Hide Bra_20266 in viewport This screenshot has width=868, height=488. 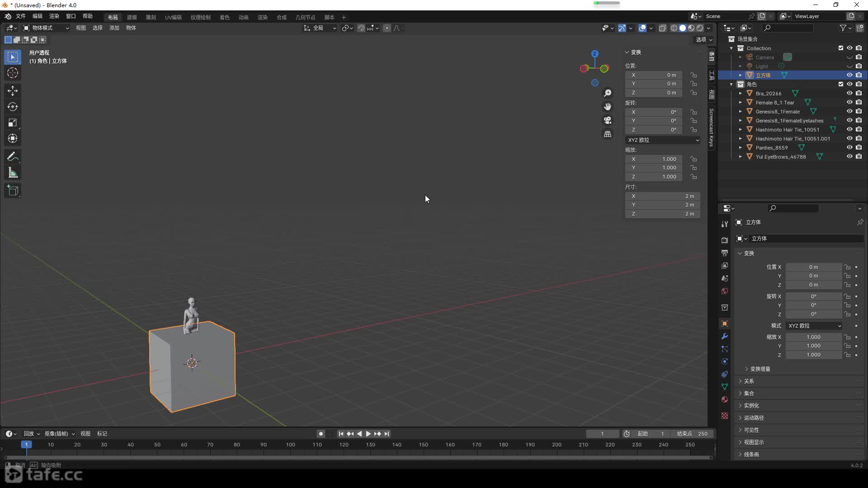click(849, 93)
